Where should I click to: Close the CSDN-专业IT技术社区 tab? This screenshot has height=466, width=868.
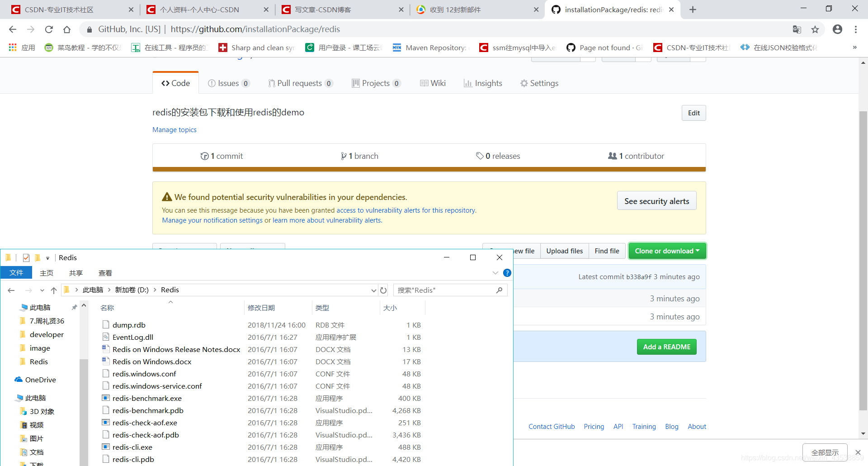131,10
